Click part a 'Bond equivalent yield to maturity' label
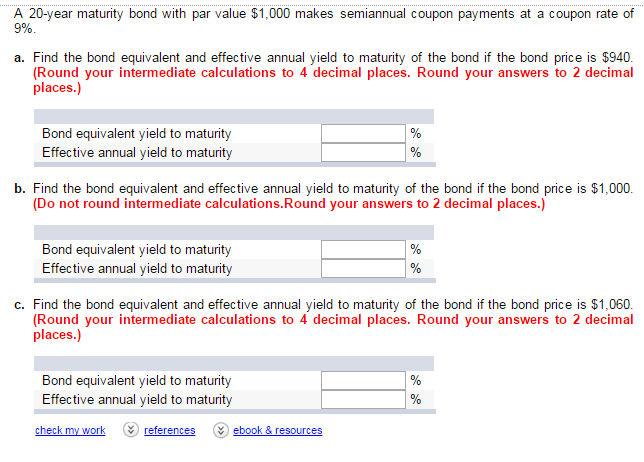644x462 pixels. coord(136,134)
